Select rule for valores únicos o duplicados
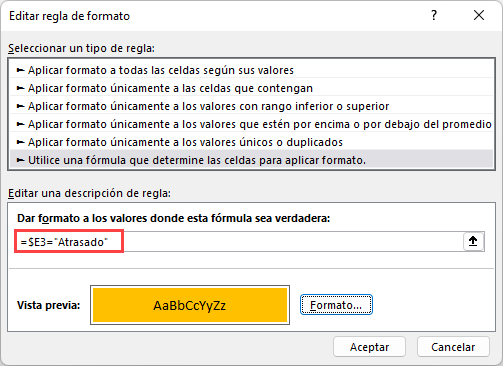503x366 pixels. point(251,142)
